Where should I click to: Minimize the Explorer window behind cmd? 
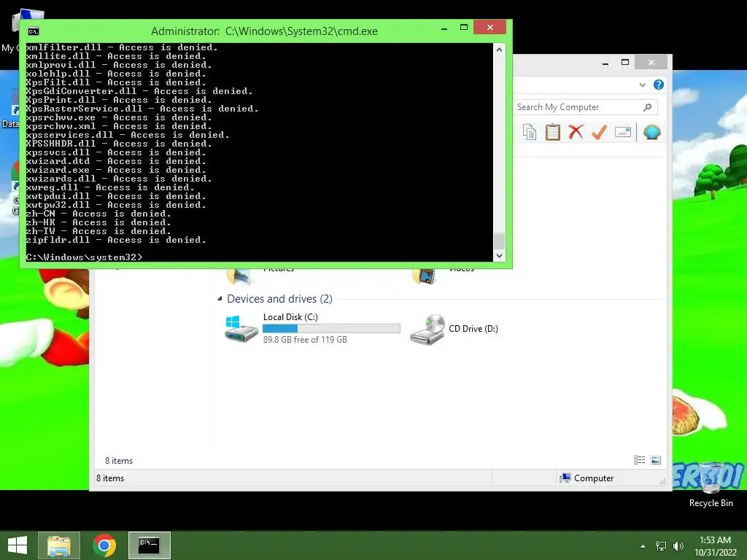(605, 63)
